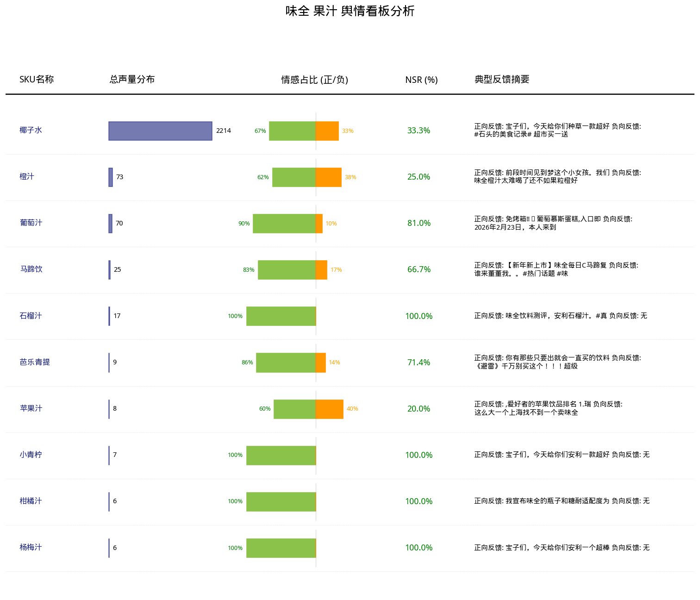Image resolution: width=700 pixels, height=600 pixels.
Task: Click the NSR (%) column header
Action: pyautogui.click(x=421, y=80)
